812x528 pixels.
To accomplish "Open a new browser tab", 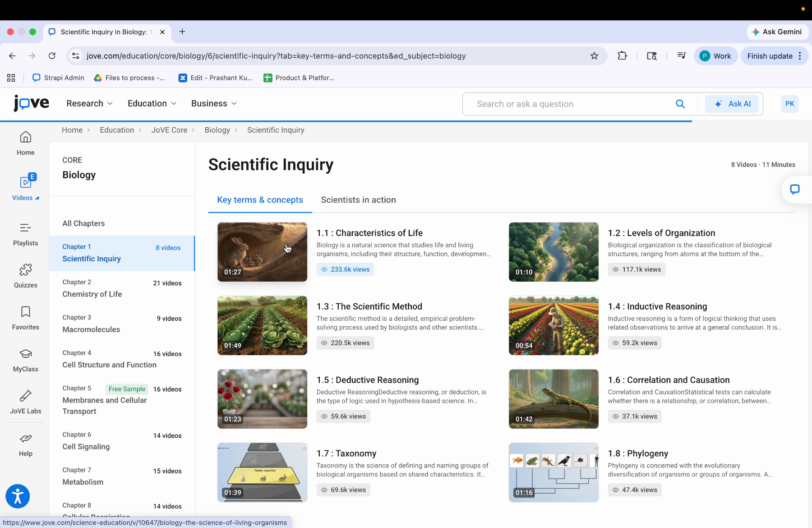I will pyautogui.click(x=182, y=32).
